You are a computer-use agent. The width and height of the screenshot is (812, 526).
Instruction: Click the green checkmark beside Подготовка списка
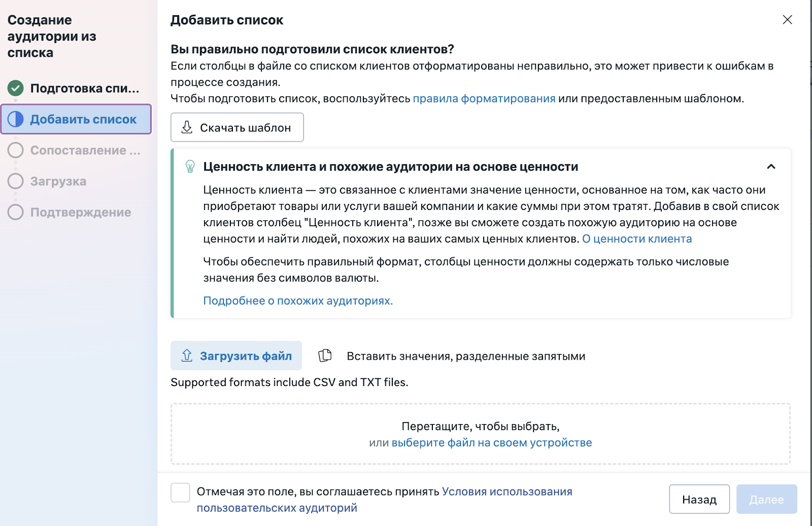pos(16,88)
